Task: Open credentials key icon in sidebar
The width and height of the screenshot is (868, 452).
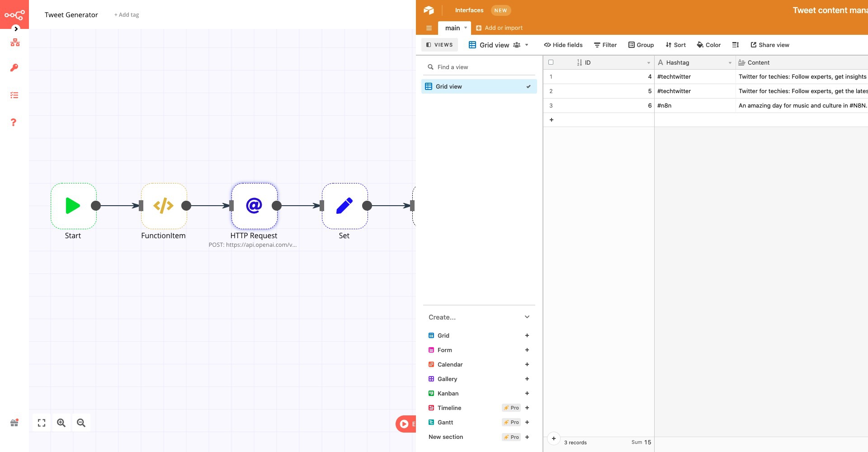Action: pyautogui.click(x=14, y=68)
